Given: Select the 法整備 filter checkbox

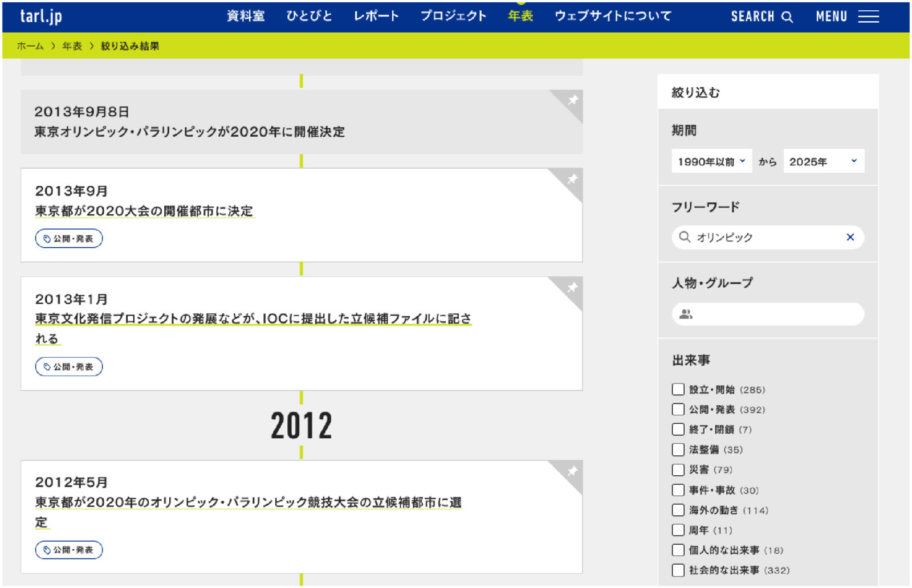Looking at the screenshot, I should click(678, 450).
